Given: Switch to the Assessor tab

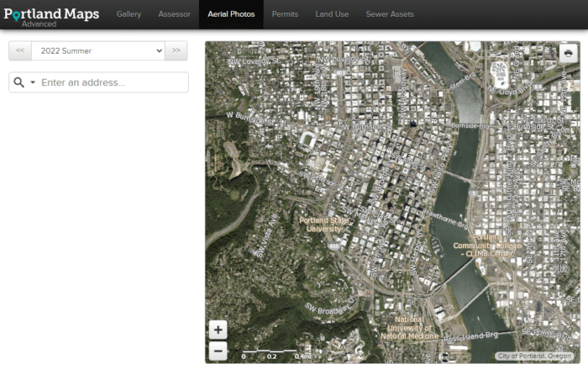Looking at the screenshot, I should click(175, 14).
